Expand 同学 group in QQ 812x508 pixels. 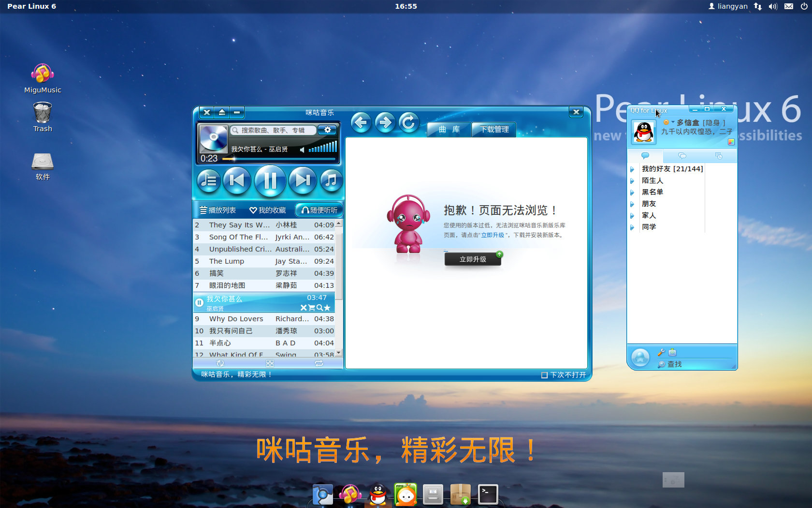(x=632, y=227)
